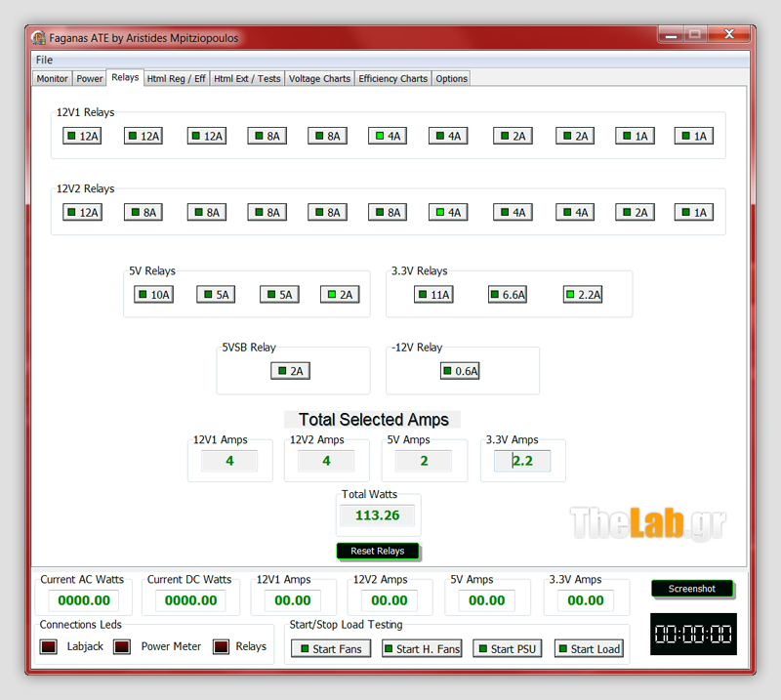Click the Relays connection LED
The height and width of the screenshot is (700, 781).
(x=221, y=646)
